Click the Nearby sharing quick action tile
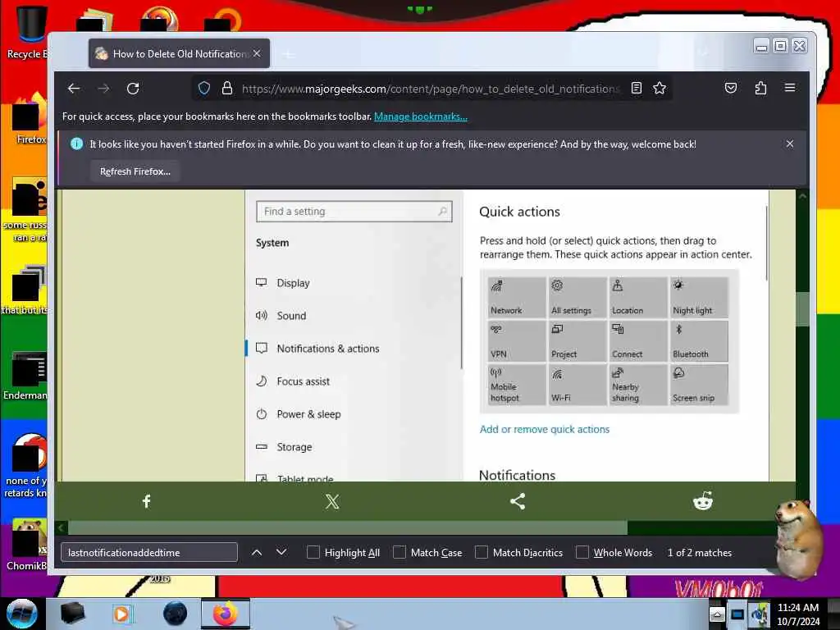840x630 pixels. coord(638,385)
